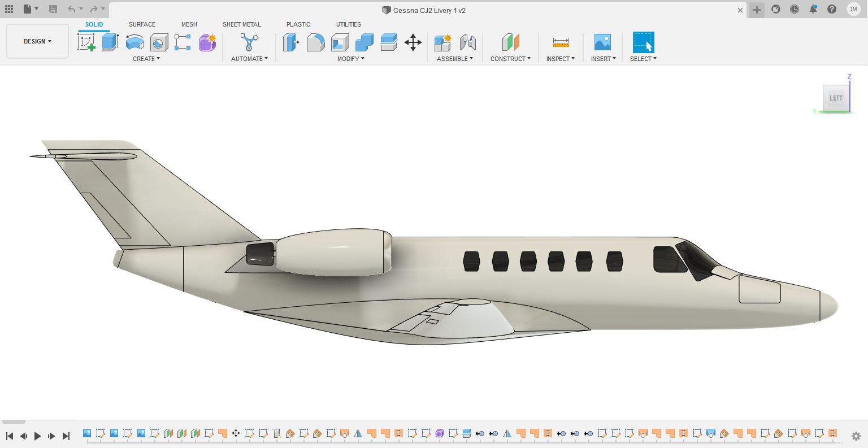
Task: Select the Press Pull tool
Action: (291, 42)
